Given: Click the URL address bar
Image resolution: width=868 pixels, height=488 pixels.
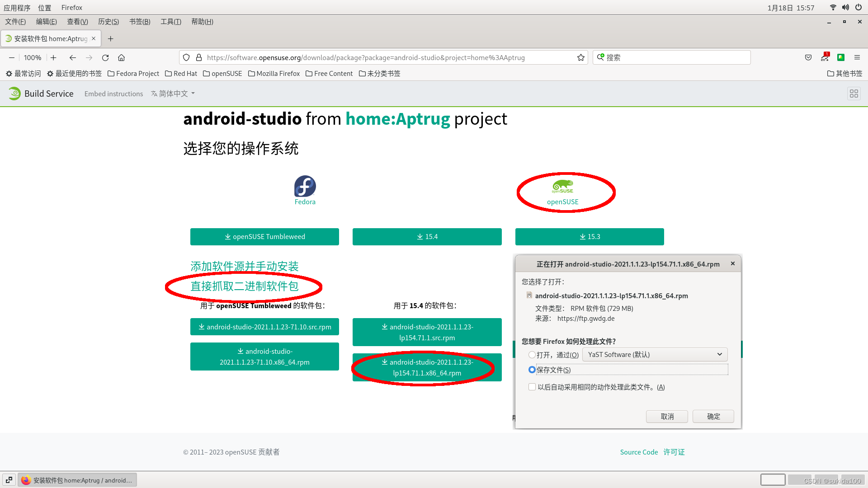Looking at the screenshot, I should pos(383,57).
